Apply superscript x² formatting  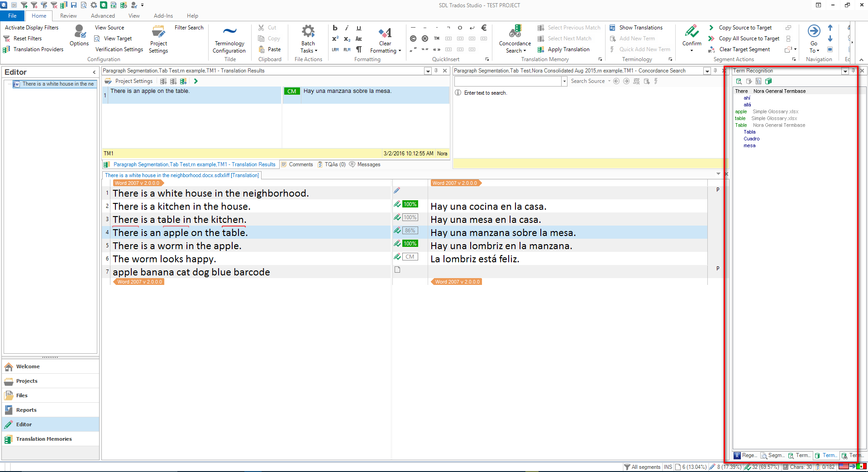coord(335,39)
